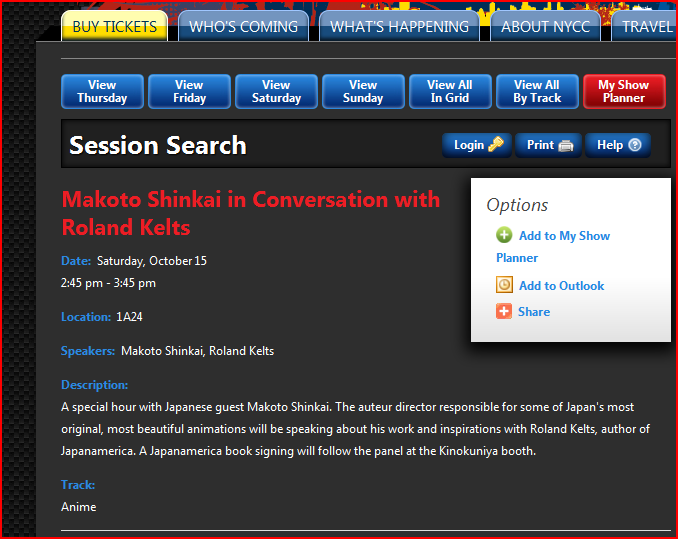
Task: Click the Add to Outlook link
Action: [x=561, y=286]
